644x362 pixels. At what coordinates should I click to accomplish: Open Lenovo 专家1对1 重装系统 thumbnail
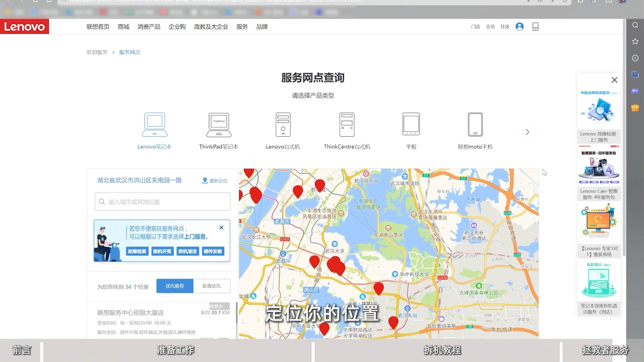coord(599,223)
